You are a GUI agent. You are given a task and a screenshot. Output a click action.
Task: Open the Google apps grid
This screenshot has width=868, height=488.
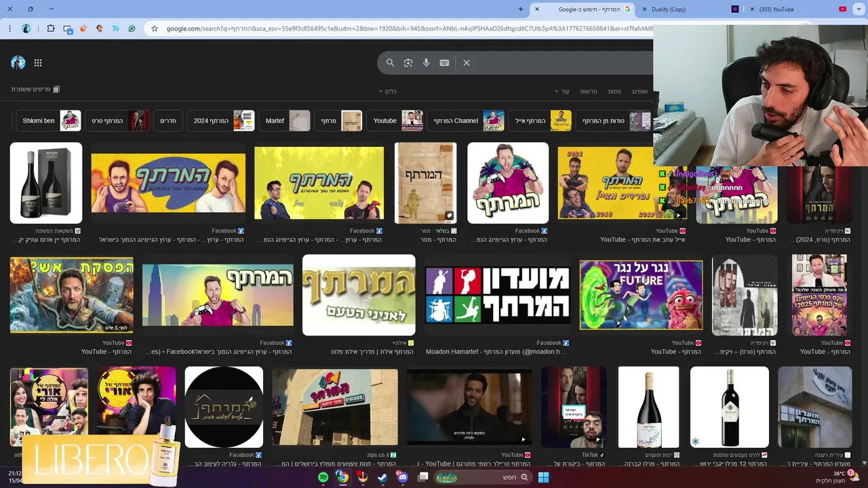coord(38,63)
